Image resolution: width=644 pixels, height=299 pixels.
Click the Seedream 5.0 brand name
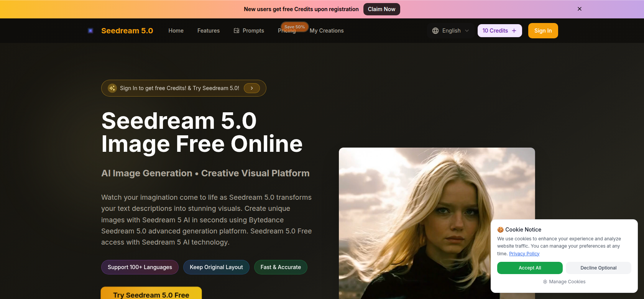point(127,31)
